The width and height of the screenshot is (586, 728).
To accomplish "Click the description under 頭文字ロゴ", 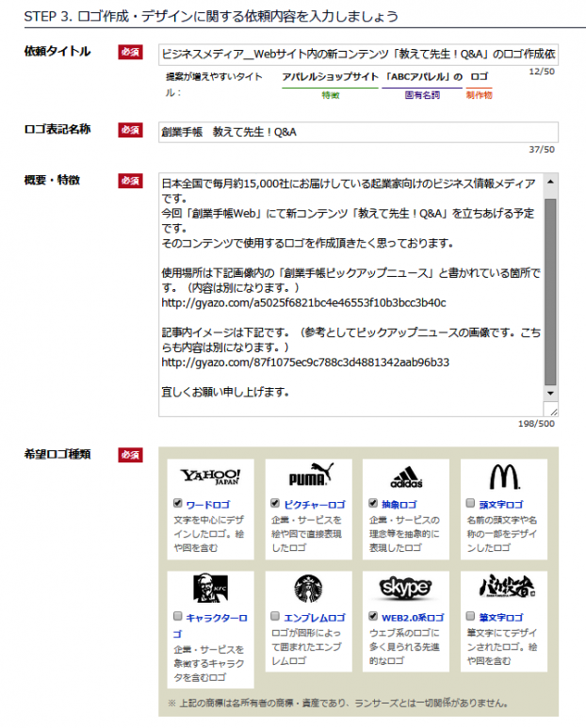I will coord(502,534).
